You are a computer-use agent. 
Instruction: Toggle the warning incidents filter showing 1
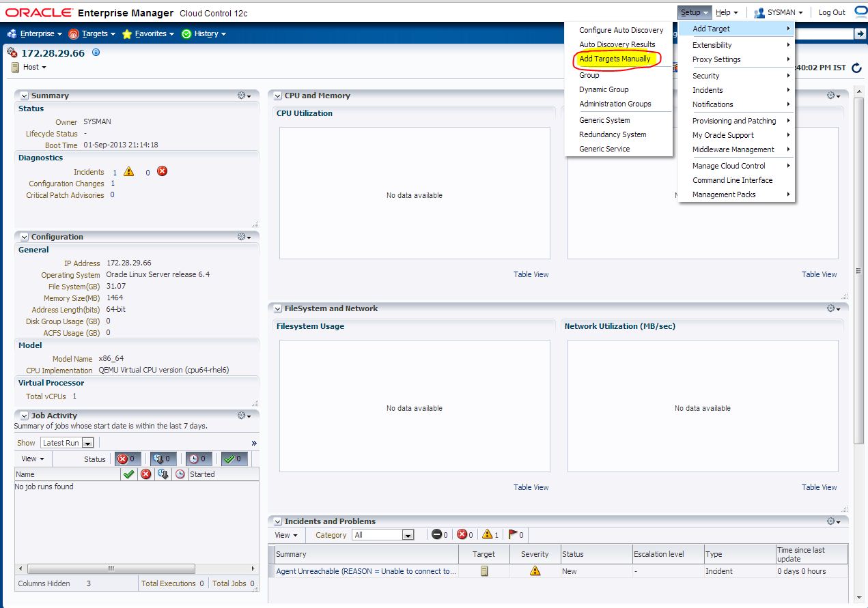click(x=490, y=535)
